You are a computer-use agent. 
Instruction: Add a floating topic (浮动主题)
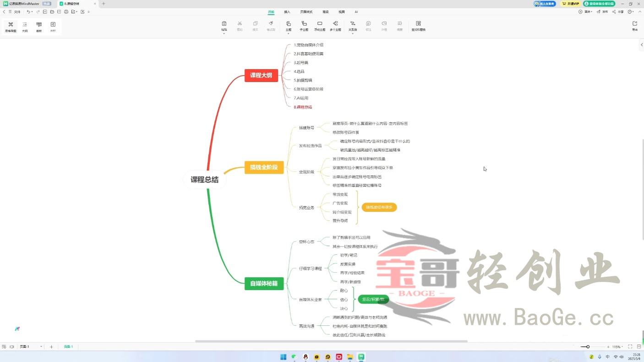pos(320,26)
